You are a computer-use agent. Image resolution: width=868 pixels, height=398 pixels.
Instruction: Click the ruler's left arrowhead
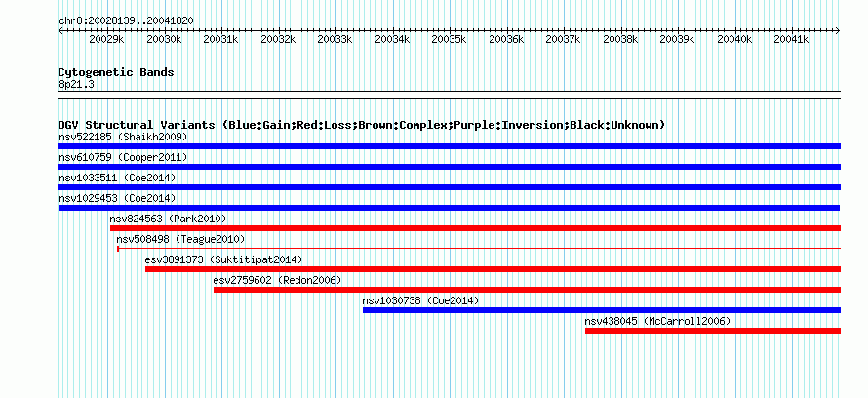tap(60, 31)
